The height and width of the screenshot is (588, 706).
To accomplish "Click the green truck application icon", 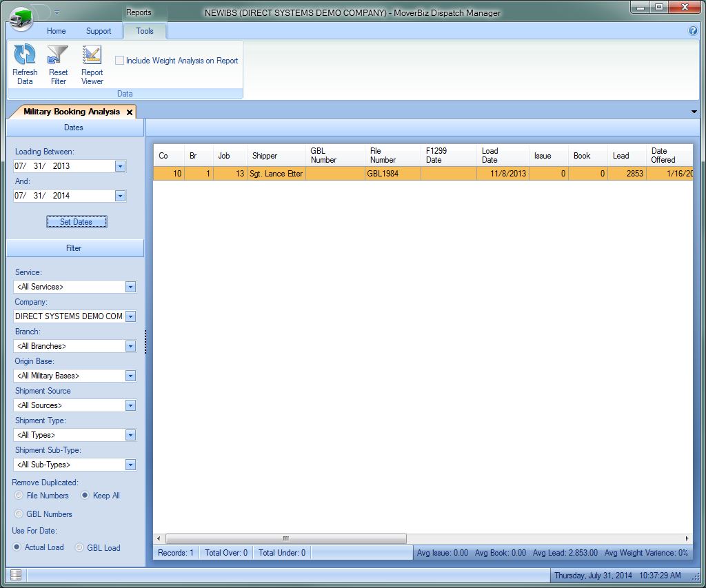I will tap(21, 17).
